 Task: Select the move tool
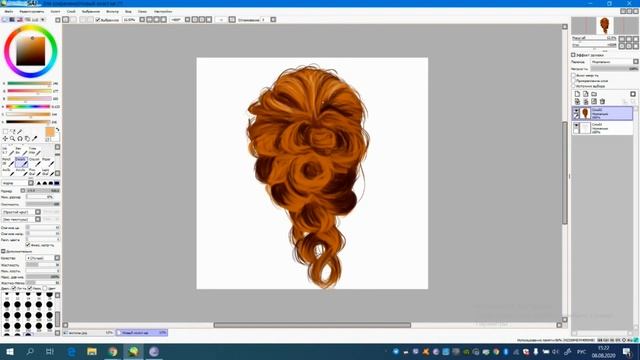click(x=5, y=139)
